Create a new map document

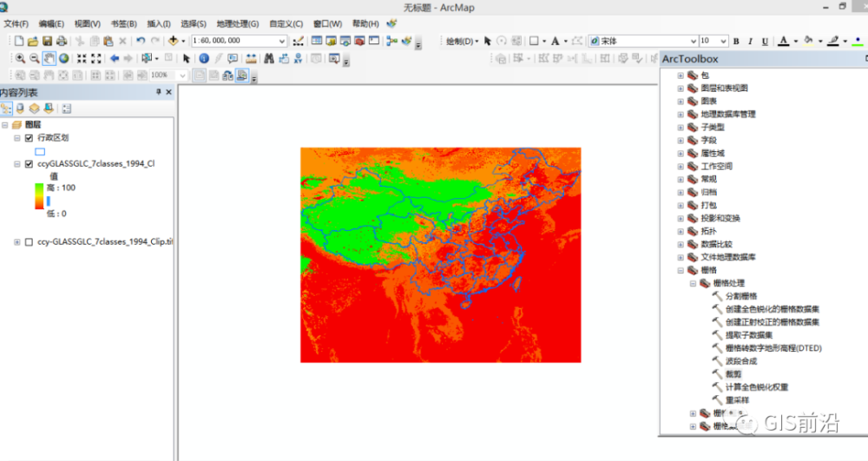tap(19, 41)
